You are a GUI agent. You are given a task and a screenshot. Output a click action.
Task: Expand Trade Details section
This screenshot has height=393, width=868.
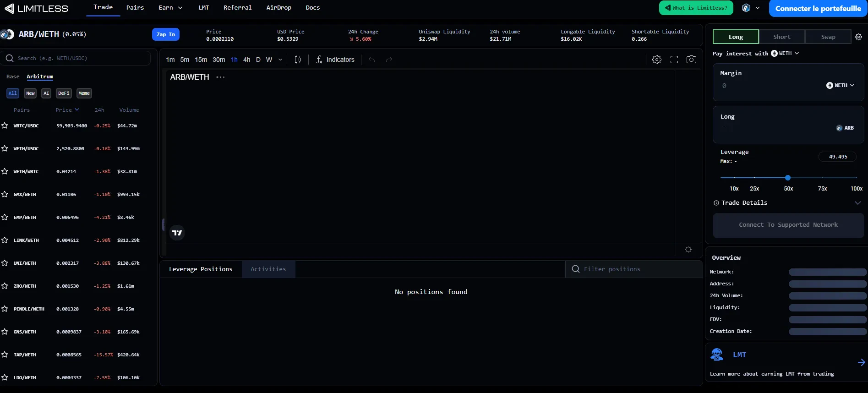coord(858,203)
